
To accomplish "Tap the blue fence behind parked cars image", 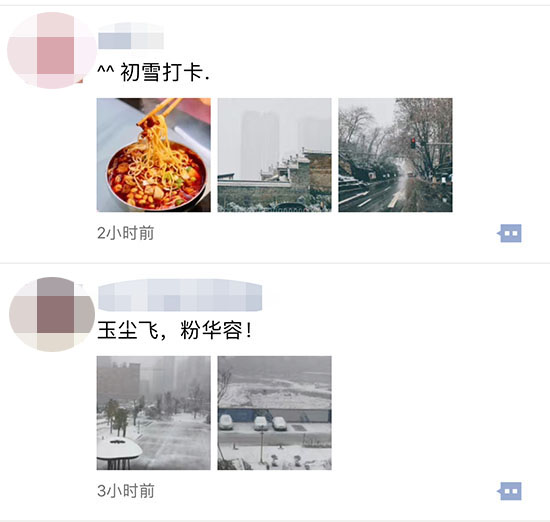I will (x=274, y=415).
